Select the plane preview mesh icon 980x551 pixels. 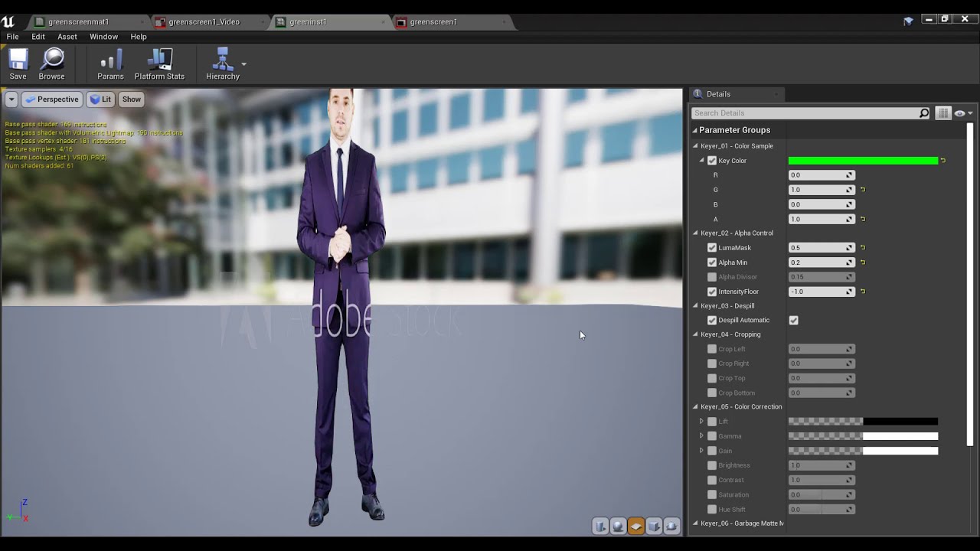636,526
